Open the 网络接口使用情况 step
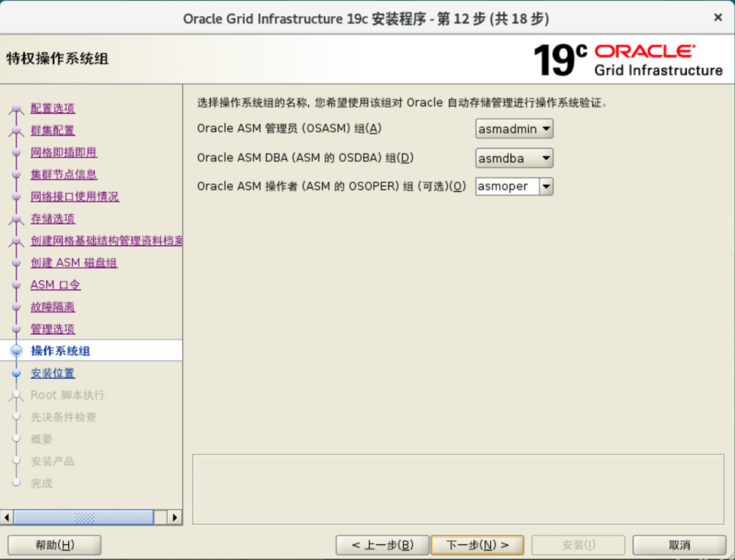This screenshot has height=560, width=735. 74,197
